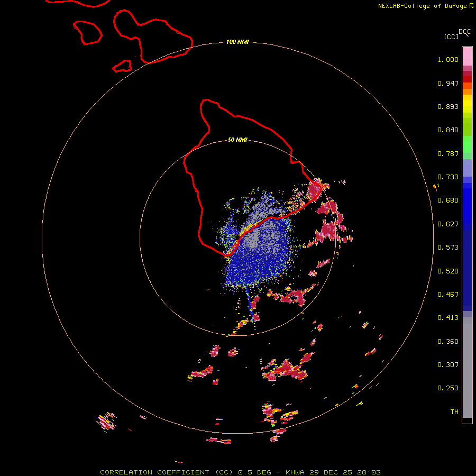
Task: Pick the 0.307 legend label
Action: pos(448,365)
